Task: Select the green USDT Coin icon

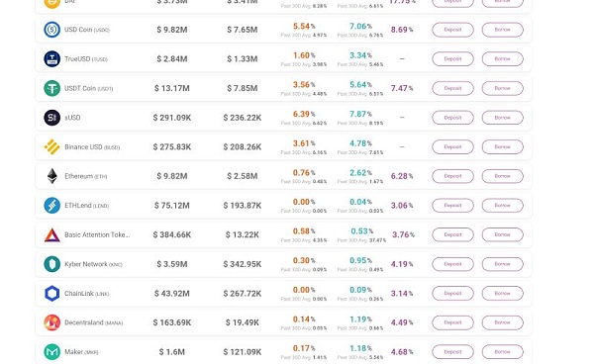Action: [51, 88]
